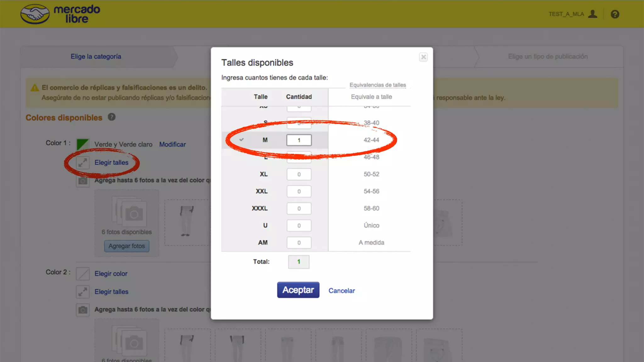This screenshot has height=362, width=644.
Task: Click the resize icon beside Color 2 Elegir talles
Action: point(83,292)
